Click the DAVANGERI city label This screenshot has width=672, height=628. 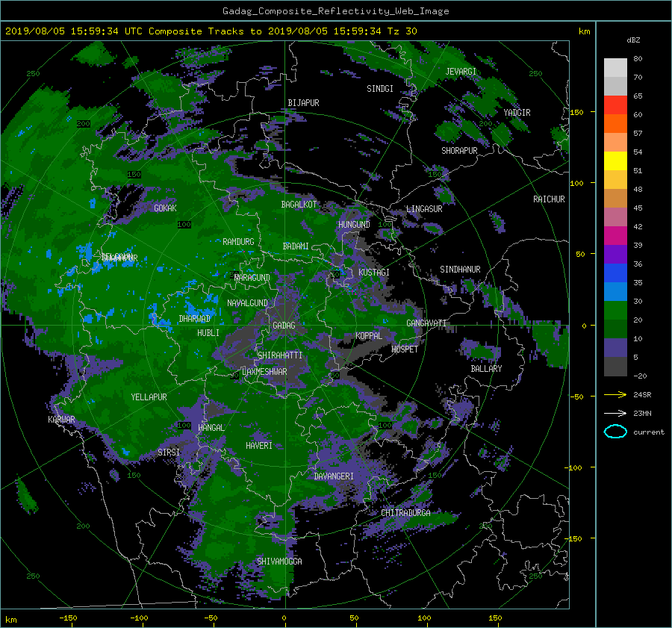(x=334, y=476)
